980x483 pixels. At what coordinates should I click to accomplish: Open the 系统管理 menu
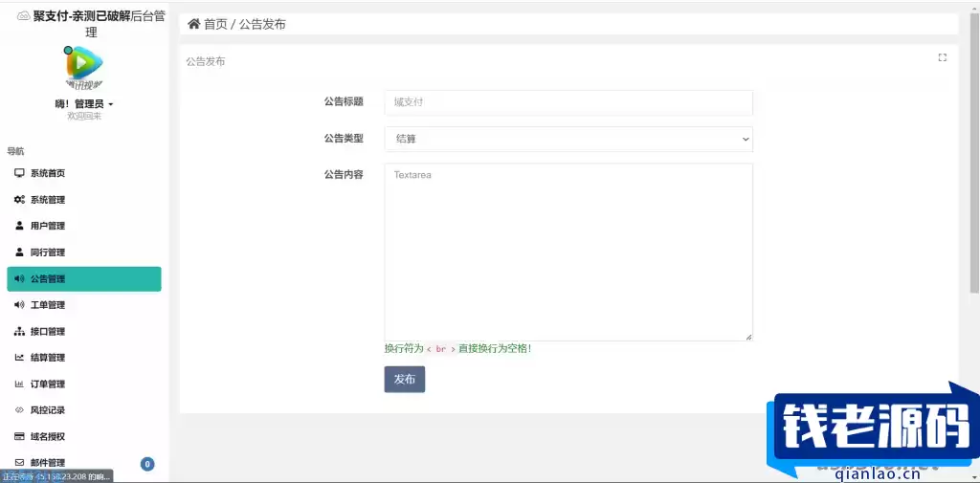[84, 199]
